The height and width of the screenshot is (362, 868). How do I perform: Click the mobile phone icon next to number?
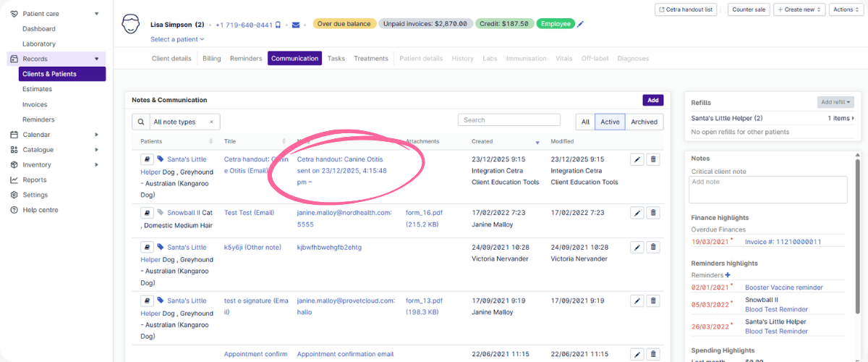point(278,25)
